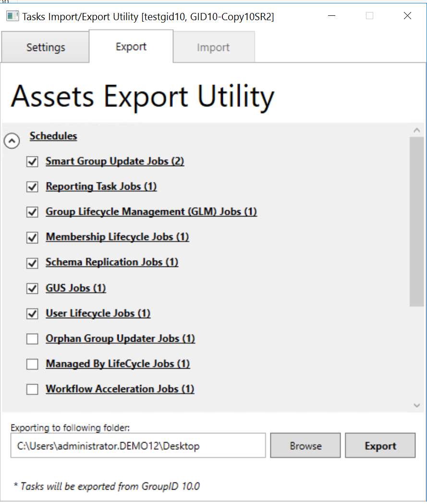427x504 pixels.
Task: Open the Schedules link
Action: (53, 136)
